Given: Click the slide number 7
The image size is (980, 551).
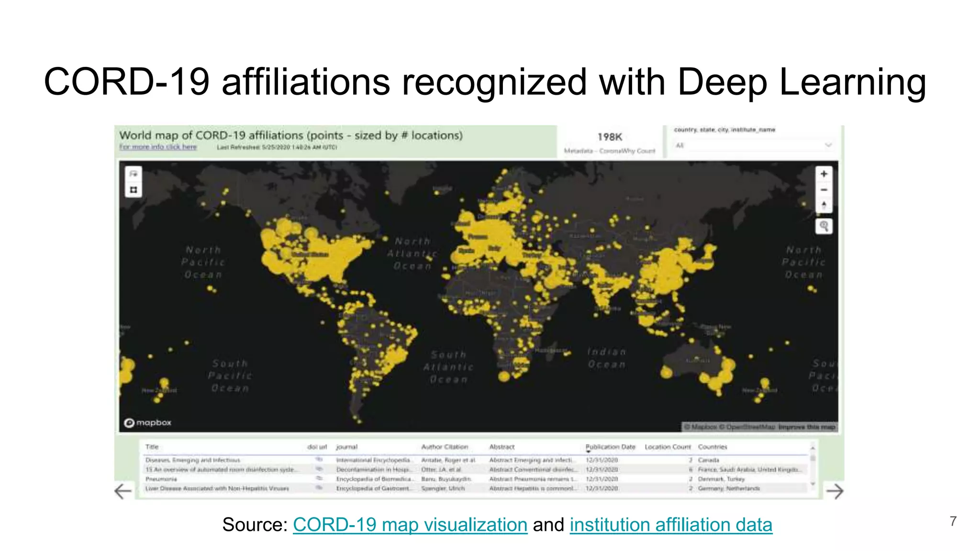Looking at the screenshot, I should [x=953, y=521].
